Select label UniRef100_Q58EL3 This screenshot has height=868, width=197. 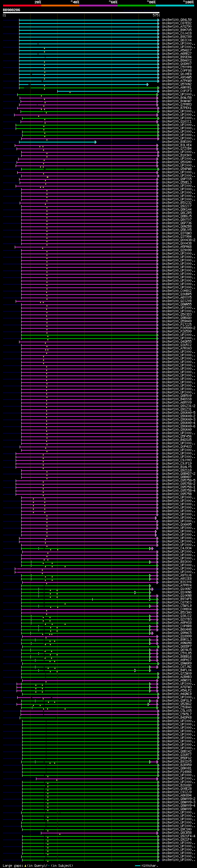pyautogui.click(x=177, y=183)
